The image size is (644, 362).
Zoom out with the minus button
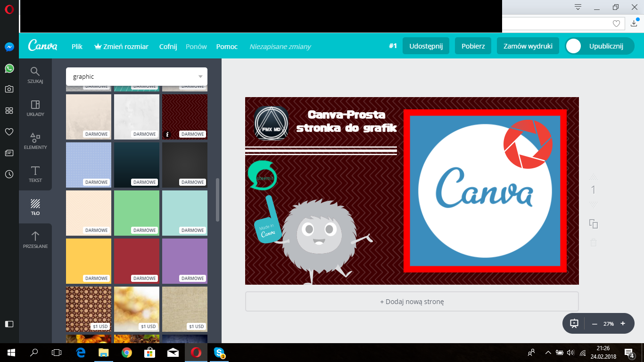pos(594,324)
